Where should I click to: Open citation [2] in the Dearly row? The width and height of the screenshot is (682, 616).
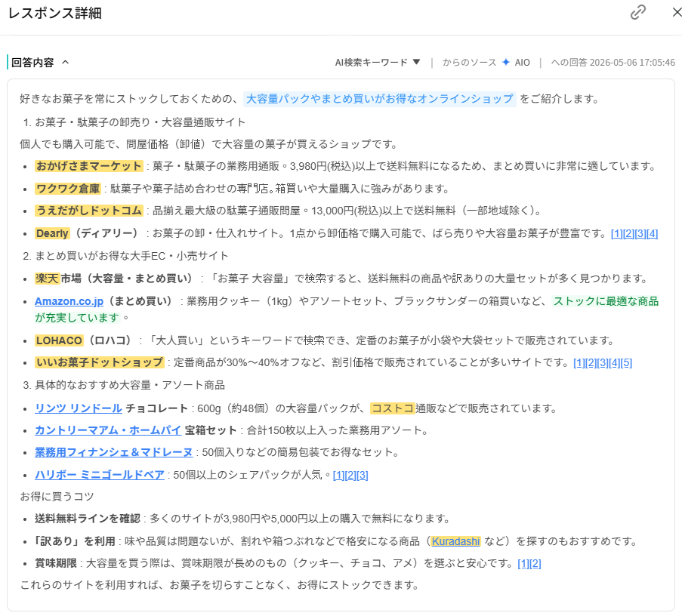tap(628, 234)
